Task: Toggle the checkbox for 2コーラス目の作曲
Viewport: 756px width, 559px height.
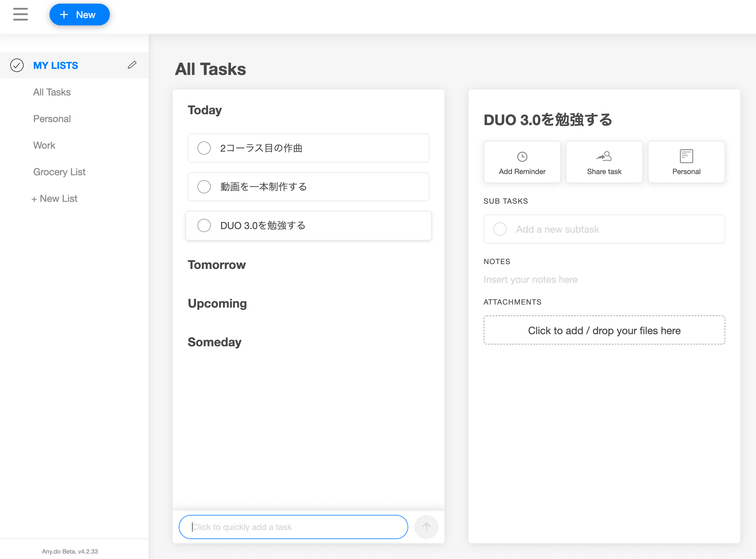Action: [x=205, y=148]
